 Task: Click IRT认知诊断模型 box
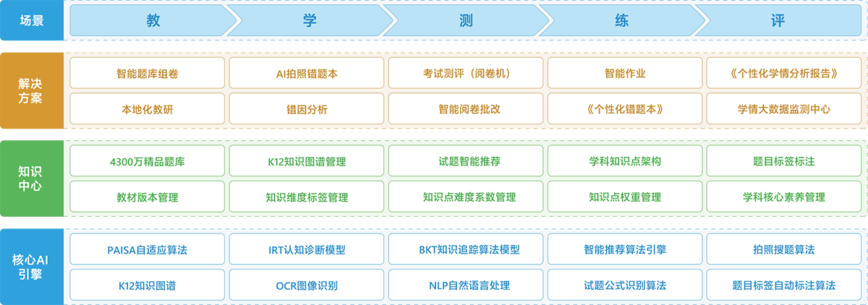[x=307, y=249]
